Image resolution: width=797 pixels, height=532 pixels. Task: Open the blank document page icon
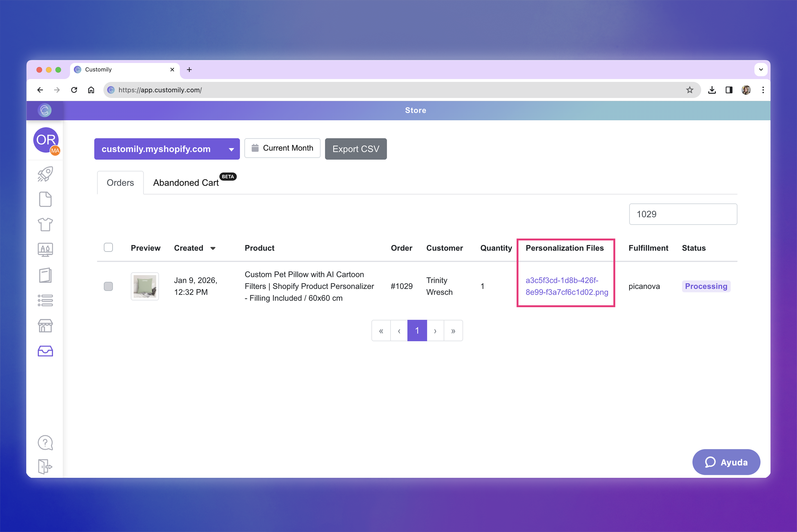click(45, 199)
